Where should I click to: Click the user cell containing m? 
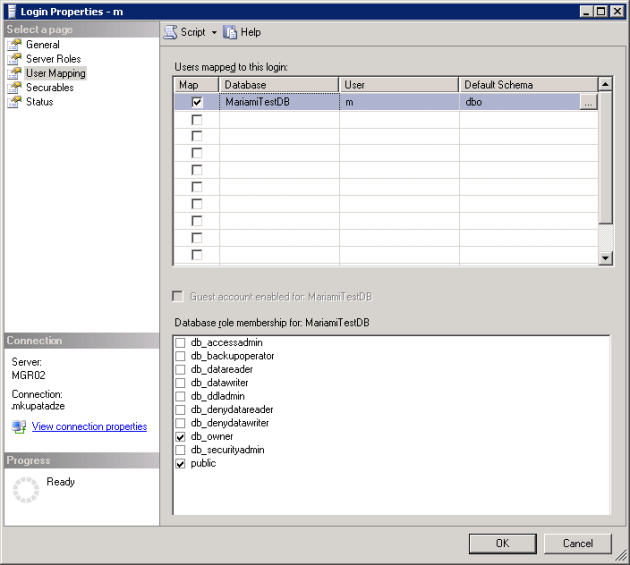coord(399,102)
